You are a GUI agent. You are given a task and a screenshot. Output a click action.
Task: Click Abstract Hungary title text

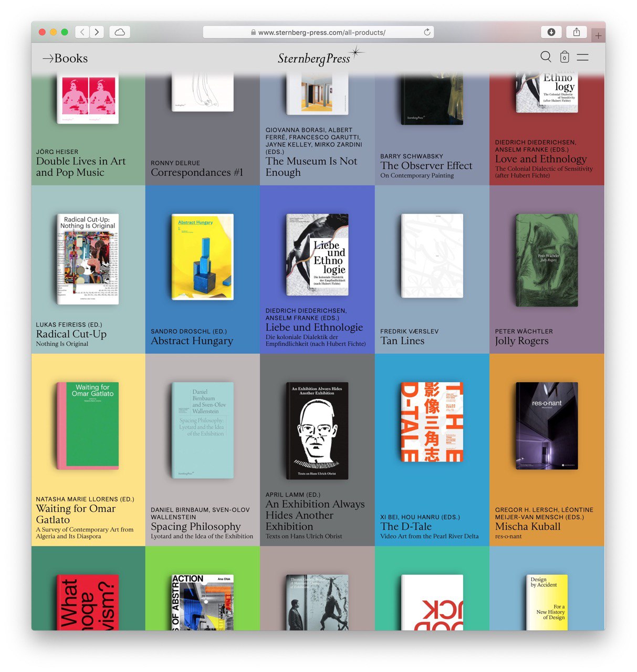click(x=192, y=341)
